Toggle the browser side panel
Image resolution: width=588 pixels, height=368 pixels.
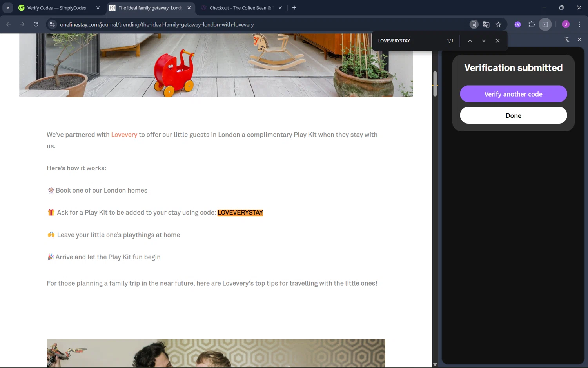pos(545,24)
